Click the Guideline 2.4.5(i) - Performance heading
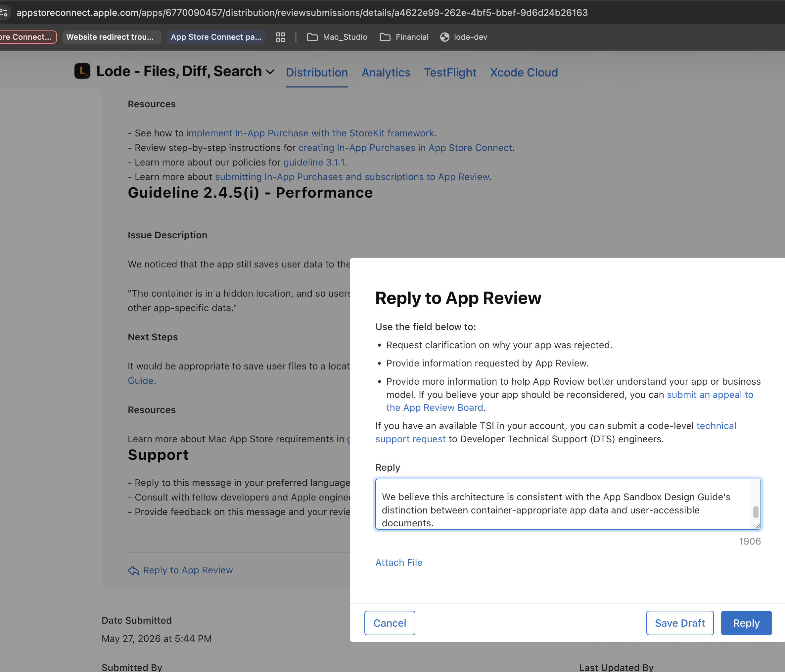785x672 pixels. tap(250, 193)
